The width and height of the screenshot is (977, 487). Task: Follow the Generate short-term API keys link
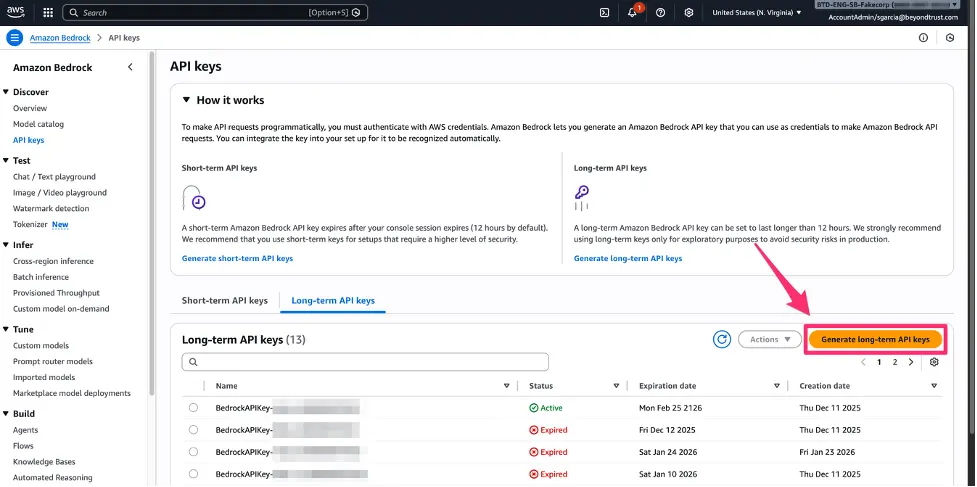(237, 258)
